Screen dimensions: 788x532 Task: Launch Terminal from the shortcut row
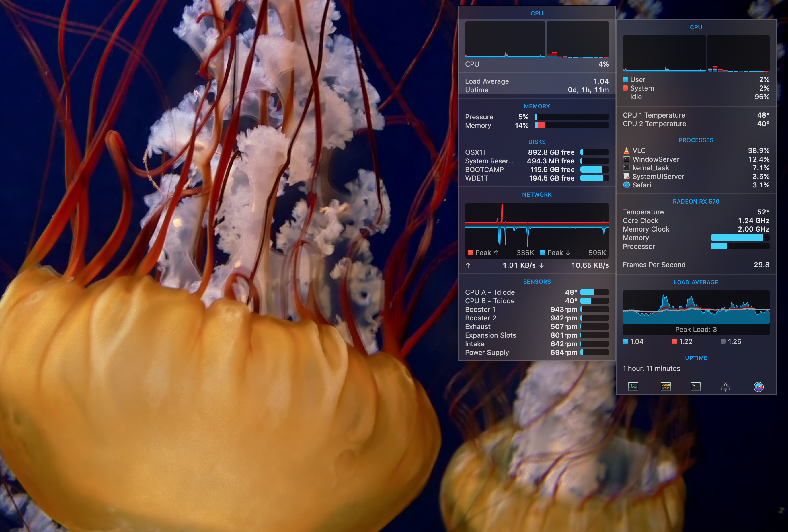pos(695,386)
